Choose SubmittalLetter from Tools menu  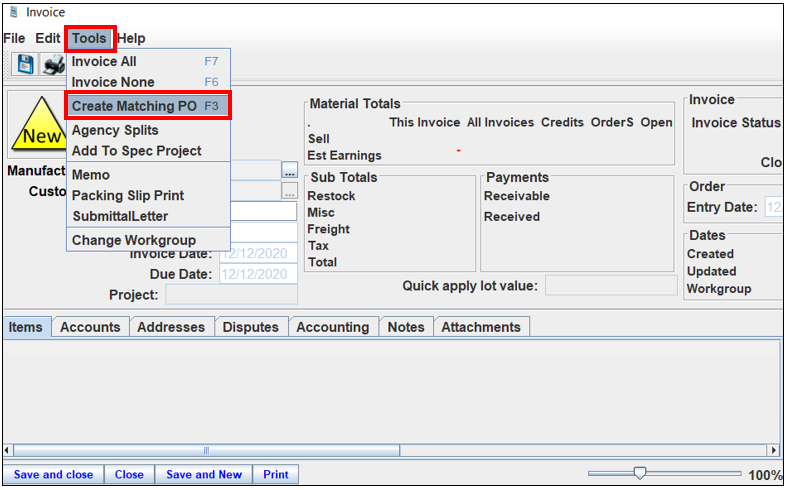pyautogui.click(x=148, y=216)
